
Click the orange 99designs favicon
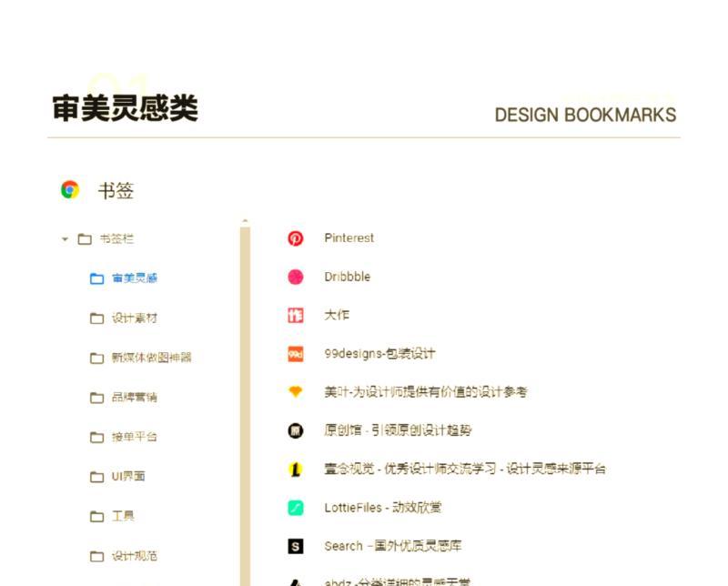pyautogui.click(x=296, y=354)
